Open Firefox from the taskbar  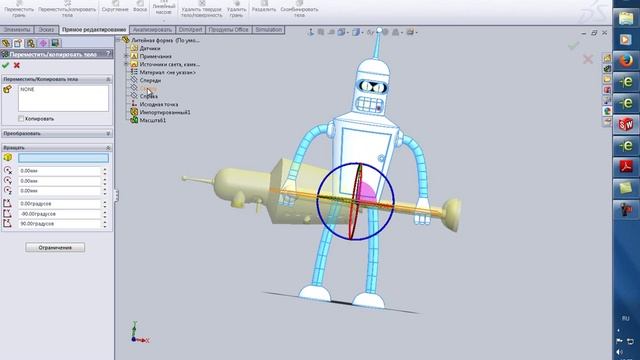[626, 60]
